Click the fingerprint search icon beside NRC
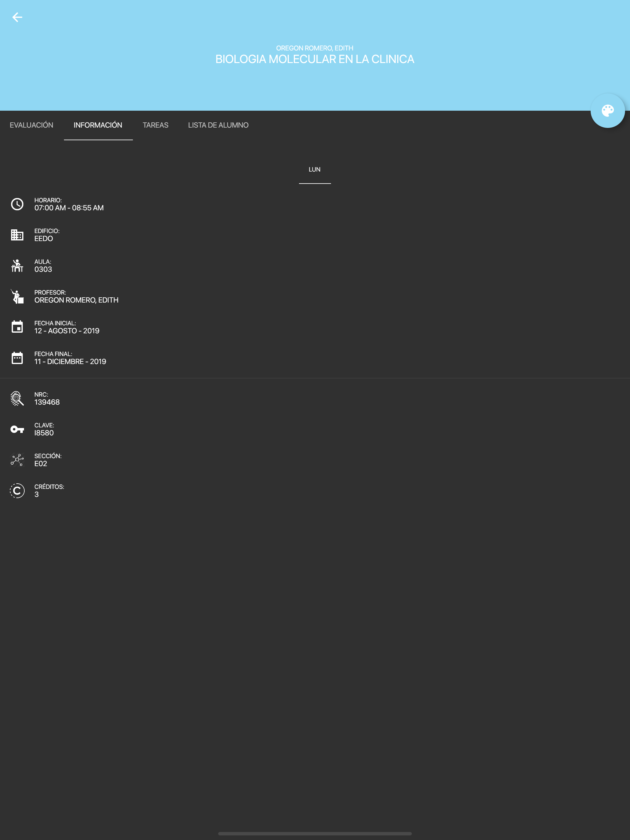The image size is (630, 840). [17, 398]
